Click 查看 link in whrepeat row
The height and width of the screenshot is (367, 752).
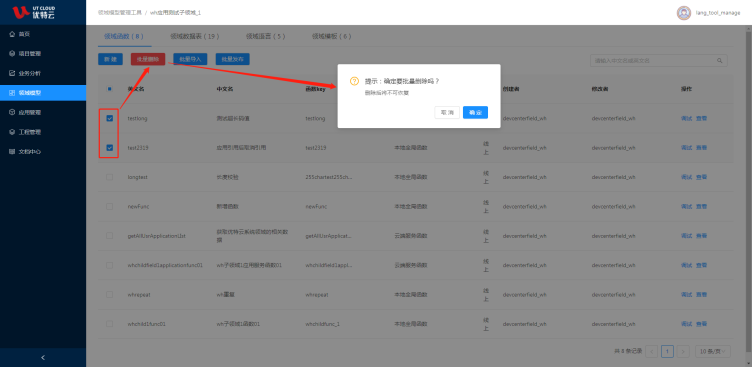coord(701,295)
